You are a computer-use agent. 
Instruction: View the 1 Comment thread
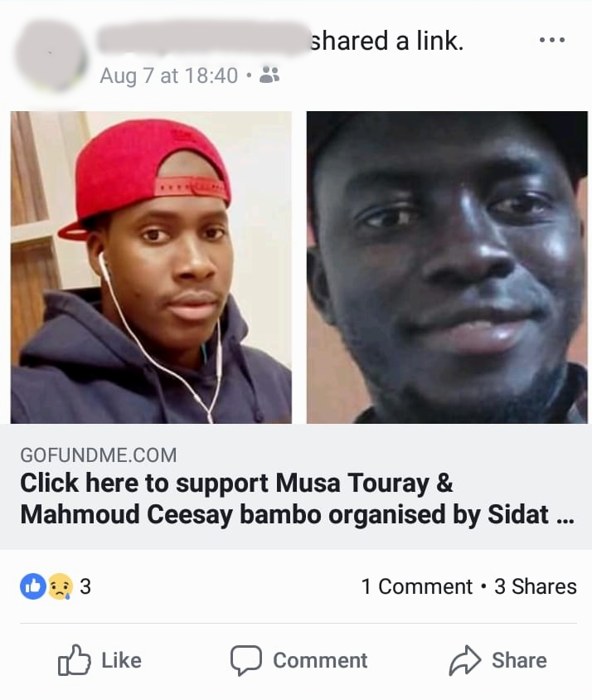(416, 586)
